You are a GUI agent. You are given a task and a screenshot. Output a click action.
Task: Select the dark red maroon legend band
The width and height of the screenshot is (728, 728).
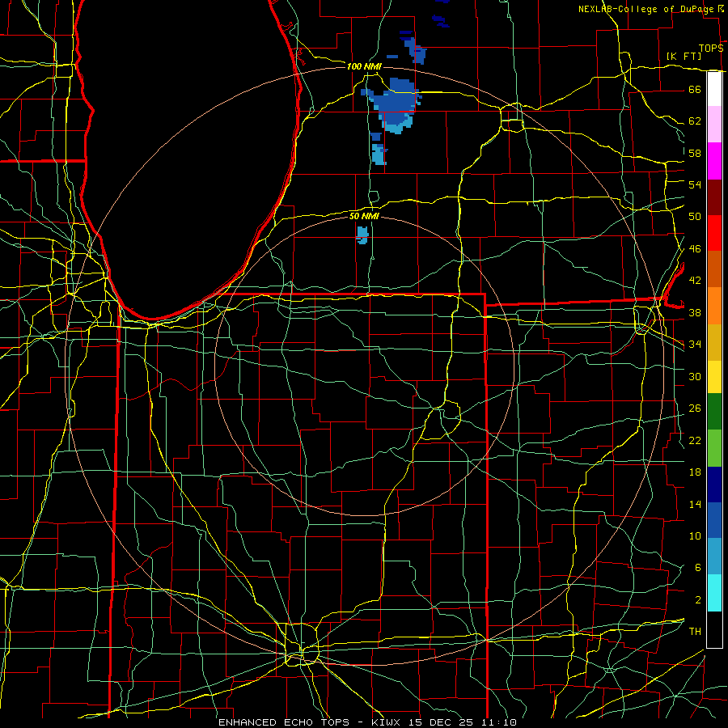(x=714, y=197)
